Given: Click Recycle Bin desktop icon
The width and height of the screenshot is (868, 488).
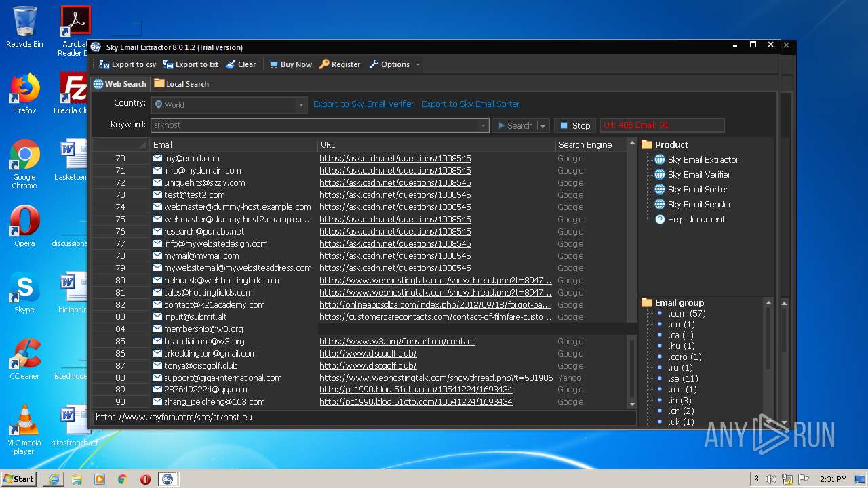Looking at the screenshot, I should (x=24, y=27).
